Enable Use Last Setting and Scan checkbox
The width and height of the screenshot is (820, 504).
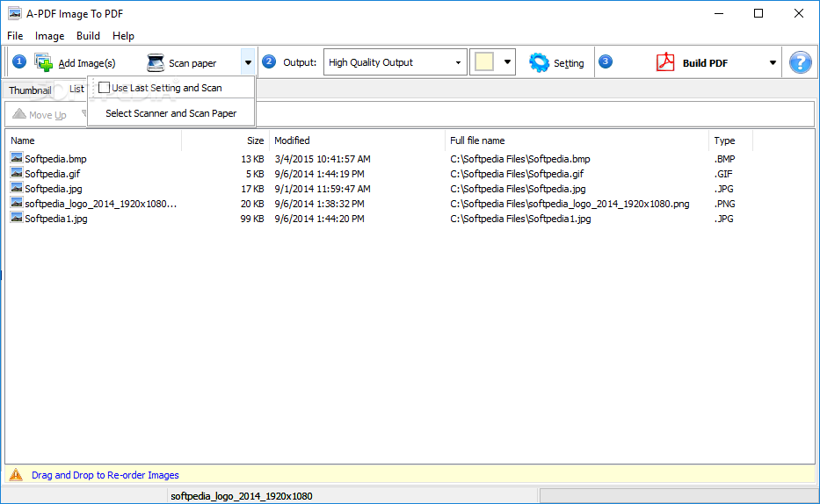[104, 88]
